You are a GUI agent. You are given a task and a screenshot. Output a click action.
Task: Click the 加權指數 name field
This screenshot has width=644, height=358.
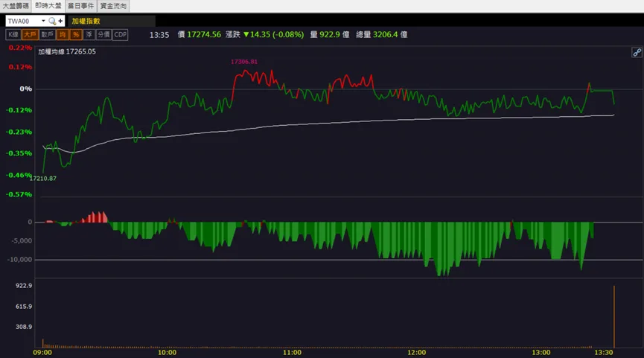click(x=112, y=21)
